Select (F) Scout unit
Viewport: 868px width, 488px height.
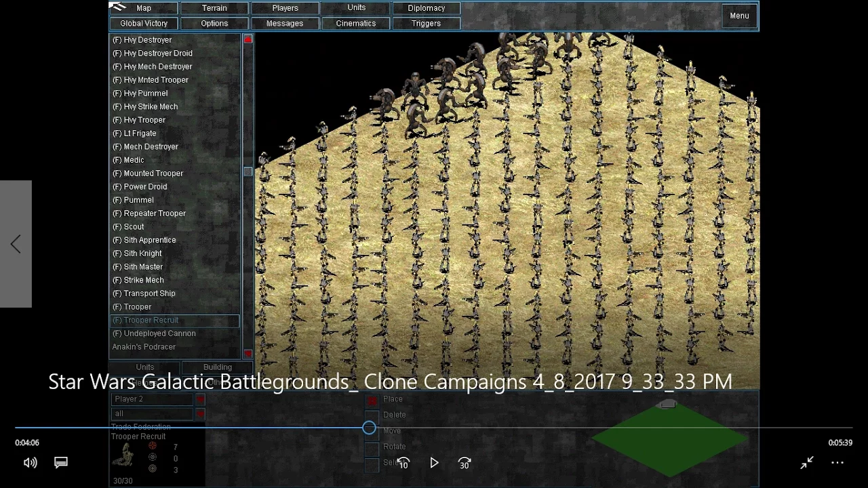[175, 226]
